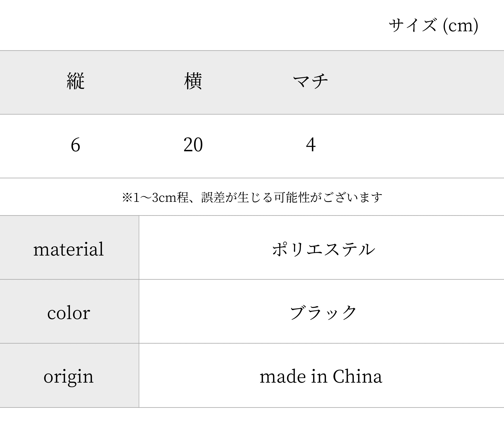This screenshot has width=504, height=432.
Task: Click the ※ symbol in the note
Action: point(127,198)
